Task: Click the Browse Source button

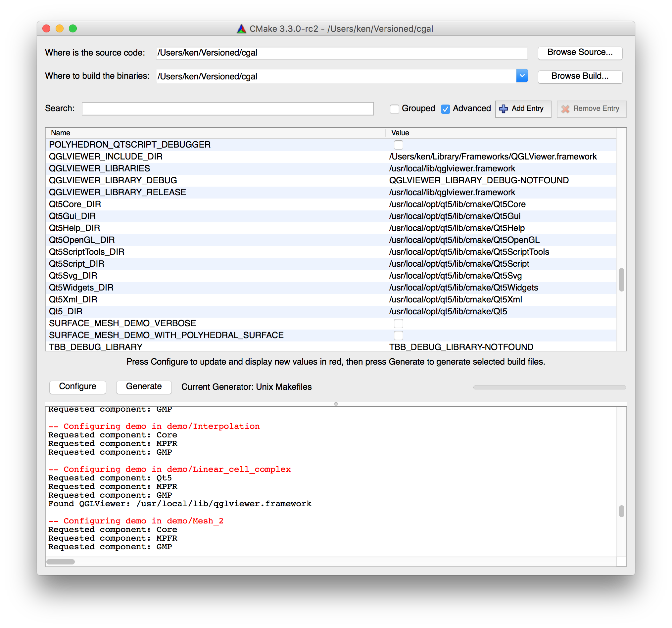Action: [581, 53]
